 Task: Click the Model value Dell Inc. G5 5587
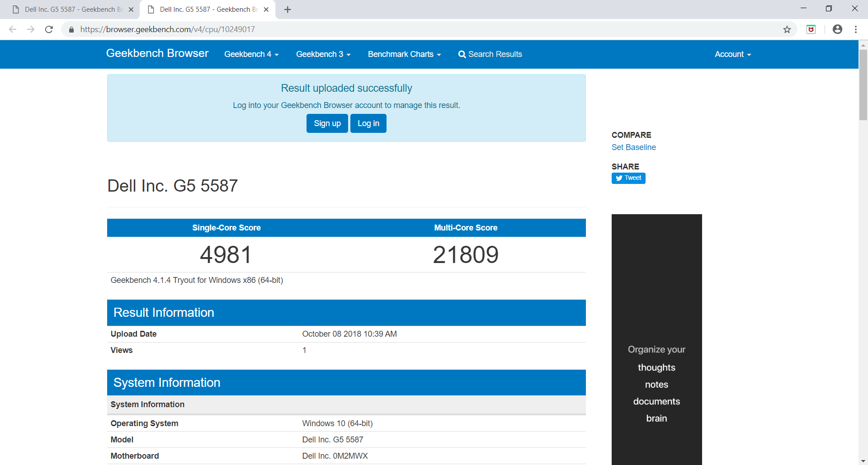pyautogui.click(x=333, y=440)
